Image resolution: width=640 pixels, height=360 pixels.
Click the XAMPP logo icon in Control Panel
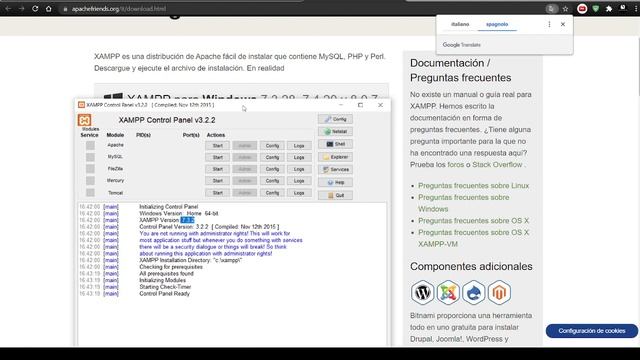(84, 120)
